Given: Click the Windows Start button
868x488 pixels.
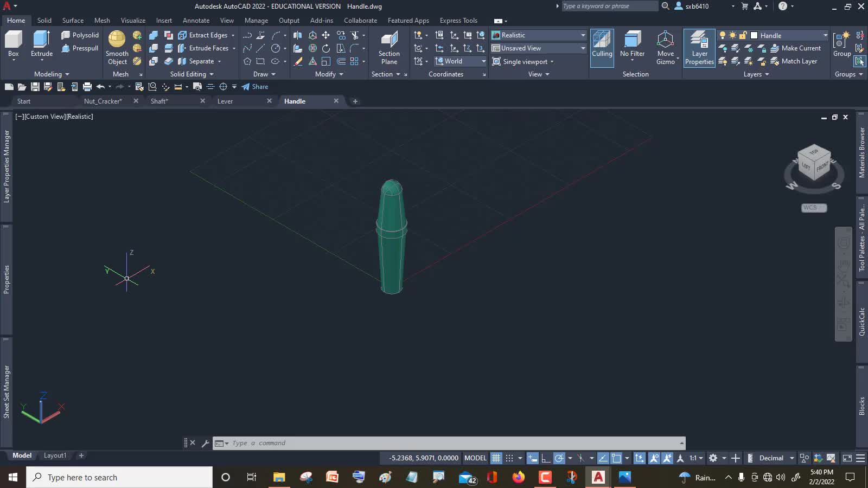Looking at the screenshot, I should 13,477.
